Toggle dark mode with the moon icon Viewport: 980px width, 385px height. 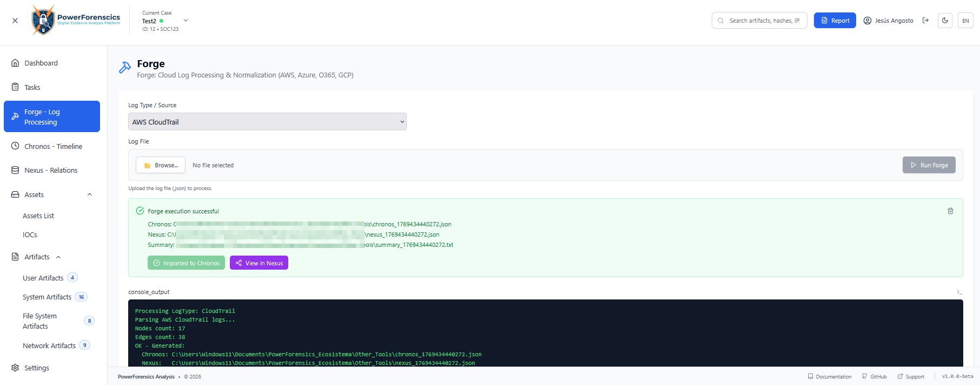click(x=945, y=21)
